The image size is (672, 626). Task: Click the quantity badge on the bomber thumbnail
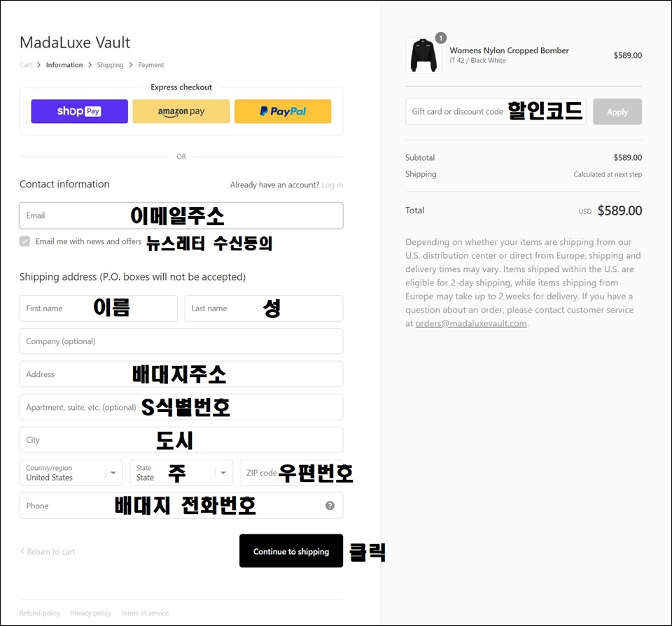(440, 38)
